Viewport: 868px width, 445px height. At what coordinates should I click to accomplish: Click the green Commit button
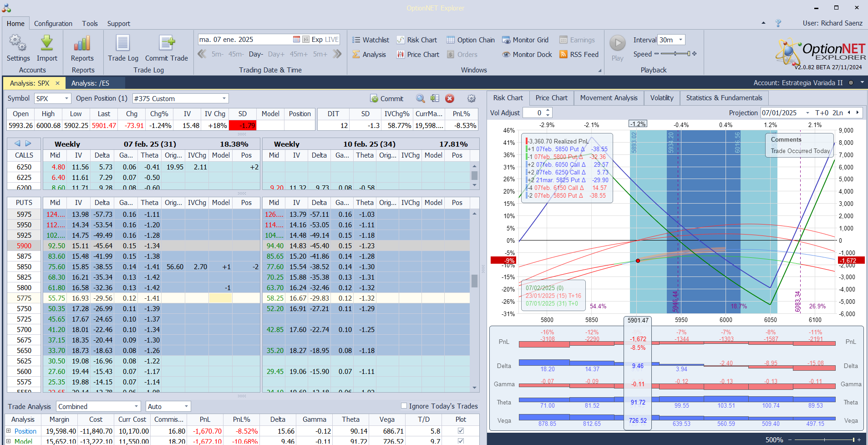click(x=386, y=99)
